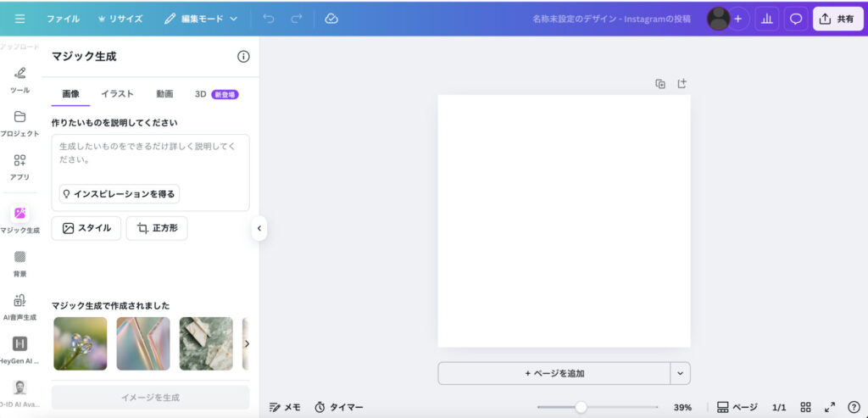The image size is (868, 418).
Task: Open the HeyGen AI sidebar app
Action: click(x=20, y=351)
